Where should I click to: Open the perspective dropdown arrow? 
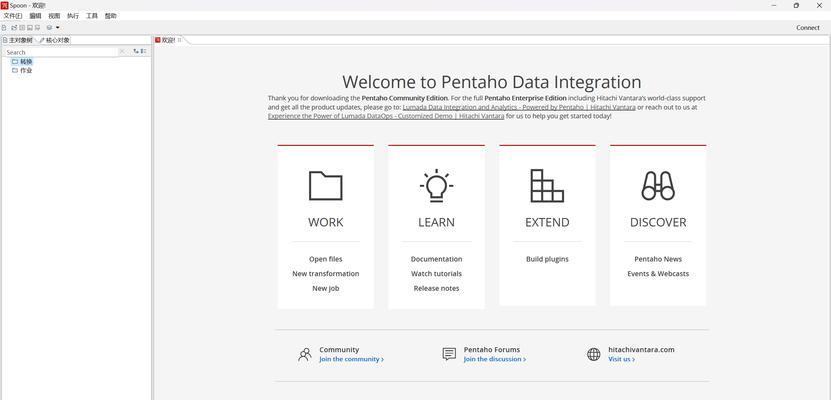pyautogui.click(x=58, y=28)
